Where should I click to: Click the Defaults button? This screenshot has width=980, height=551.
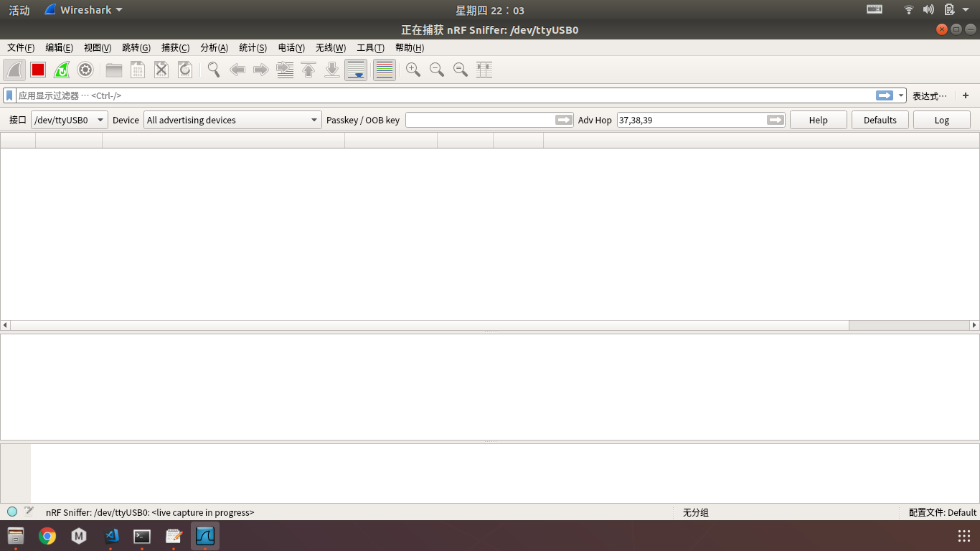click(880, 120)
